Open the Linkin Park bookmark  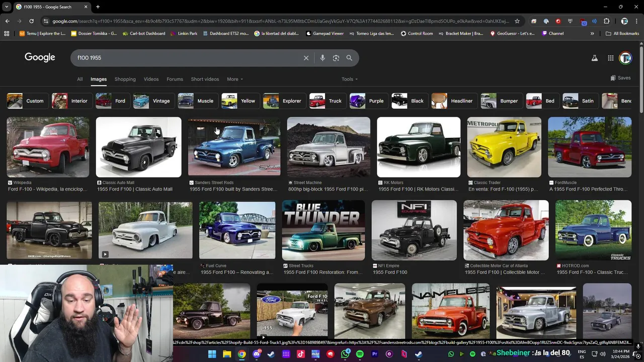click(183, 34)
